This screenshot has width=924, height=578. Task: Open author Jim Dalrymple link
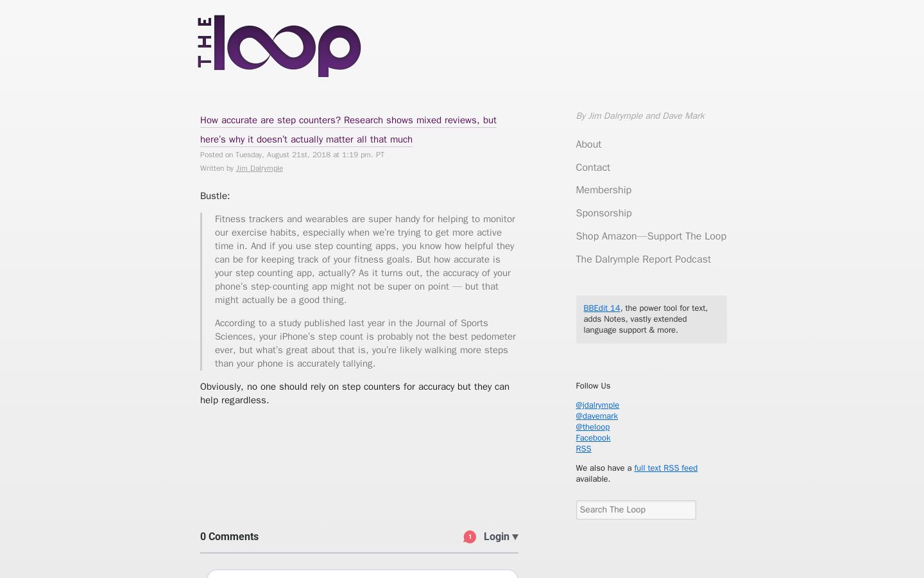click(259, 168)
